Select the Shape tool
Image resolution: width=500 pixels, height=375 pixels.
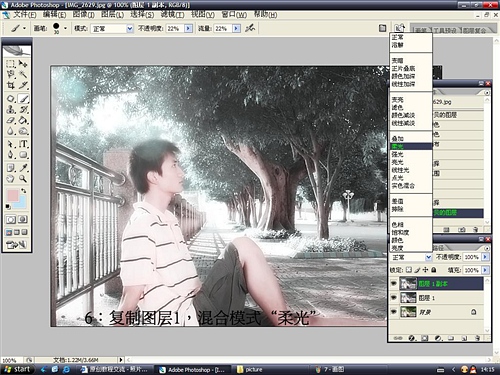pyautogui.click(x=23, y=155)
